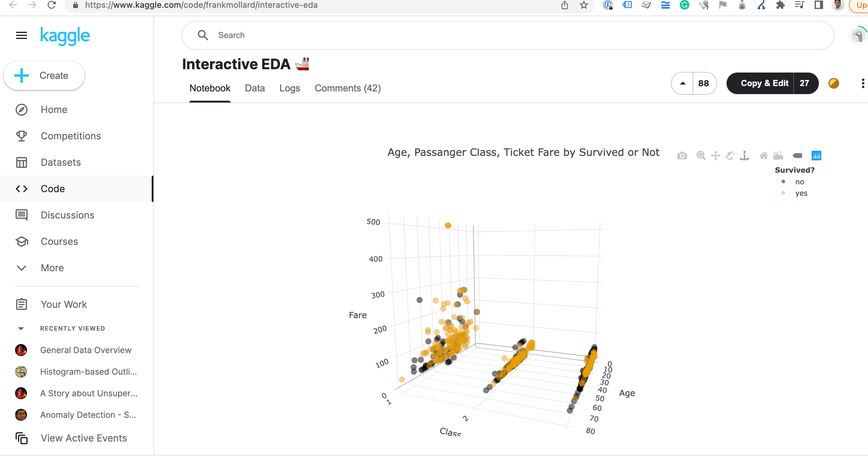Switch to the Data tab

pyautogui.click(x=255, y=88)
